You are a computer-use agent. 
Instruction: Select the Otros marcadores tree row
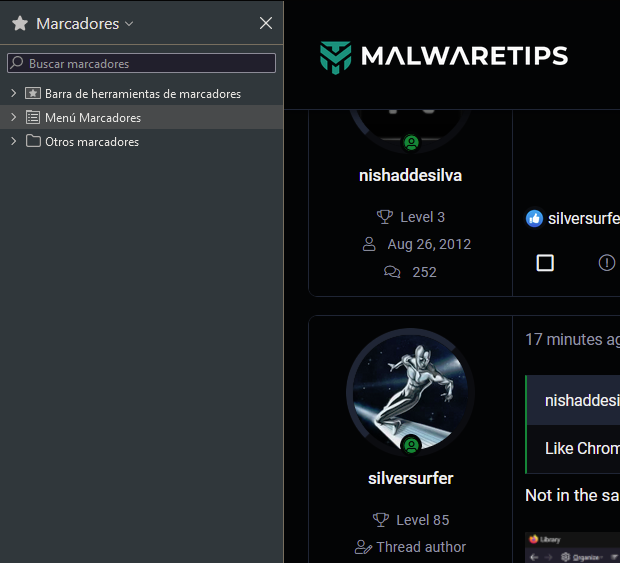[x=142, y=142]
